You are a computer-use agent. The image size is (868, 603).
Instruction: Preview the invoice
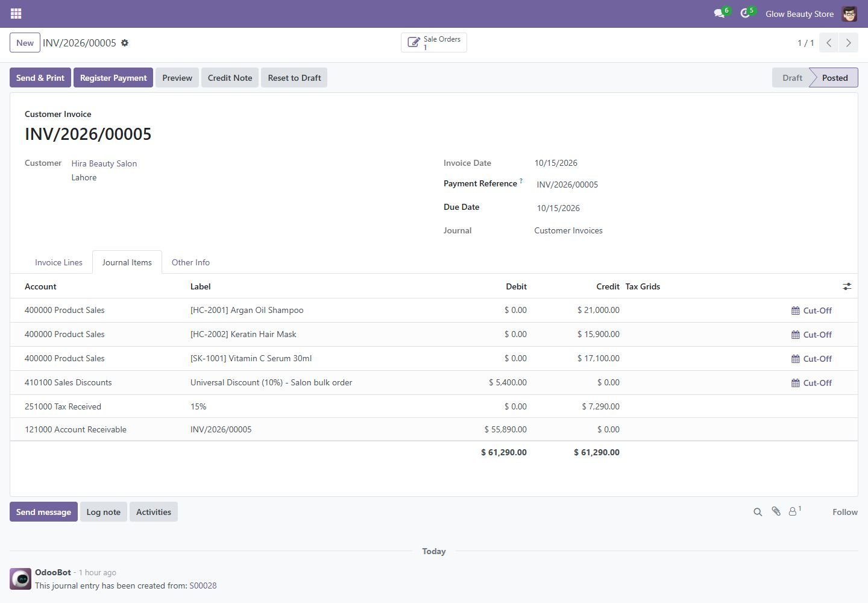pos(177,78)
